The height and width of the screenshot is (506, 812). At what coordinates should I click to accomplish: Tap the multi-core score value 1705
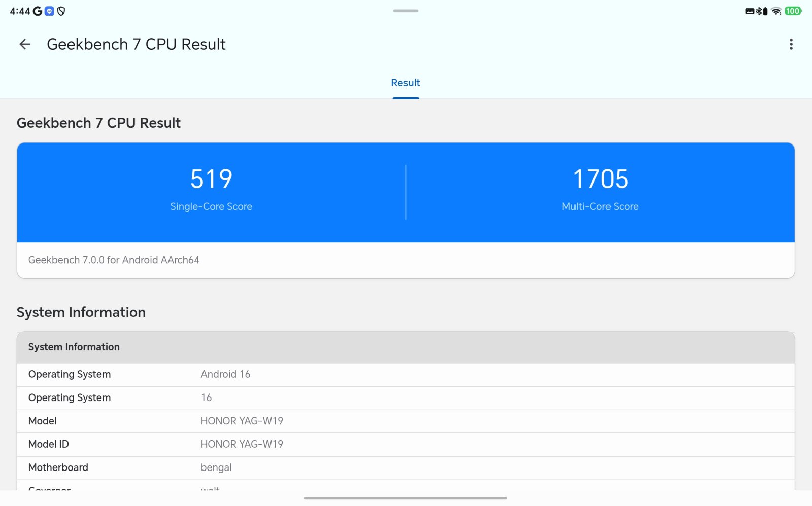click(600, 179)
